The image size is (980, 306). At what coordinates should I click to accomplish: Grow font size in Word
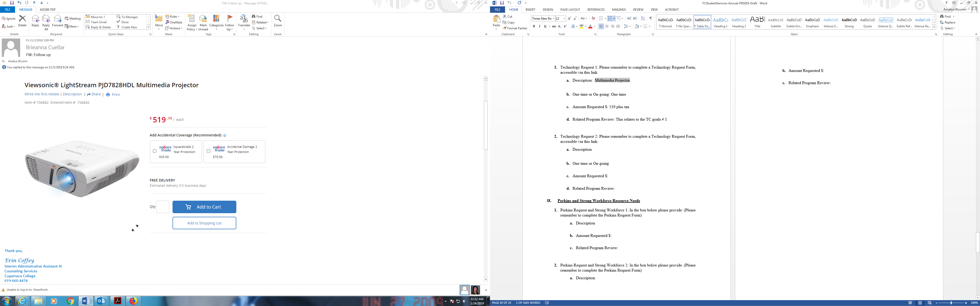(570, 19)
